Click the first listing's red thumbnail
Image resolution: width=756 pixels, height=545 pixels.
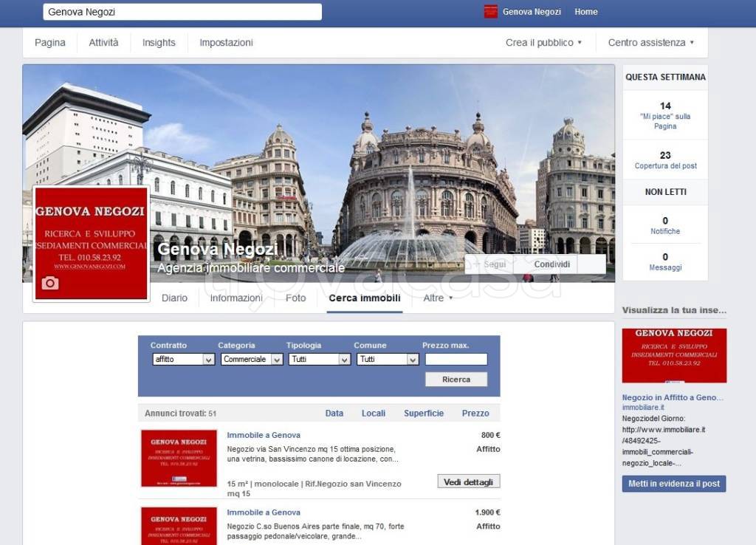(x=179, y=458)
